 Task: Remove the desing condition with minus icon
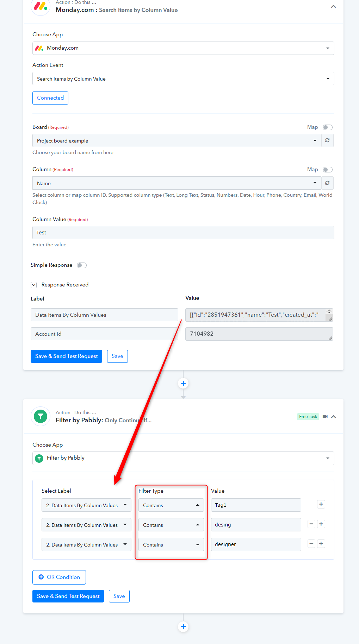[x=311, y=524]
